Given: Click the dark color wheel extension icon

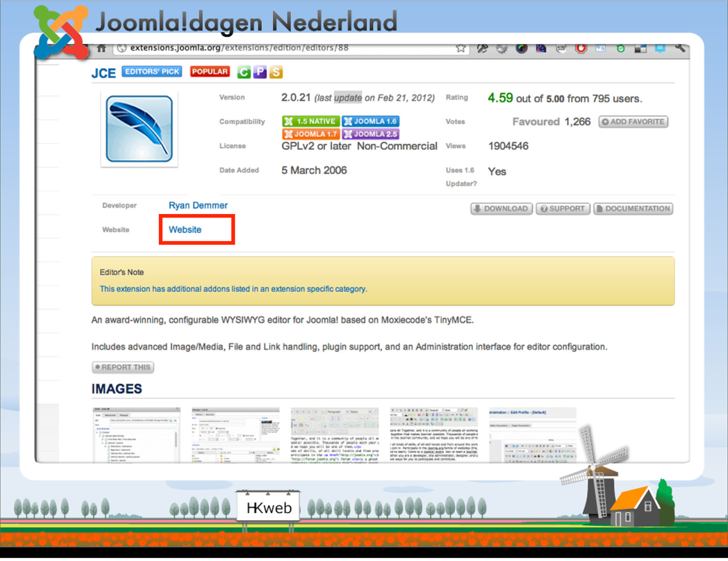Looking at the screenshot, I should (x=521, y=48).
